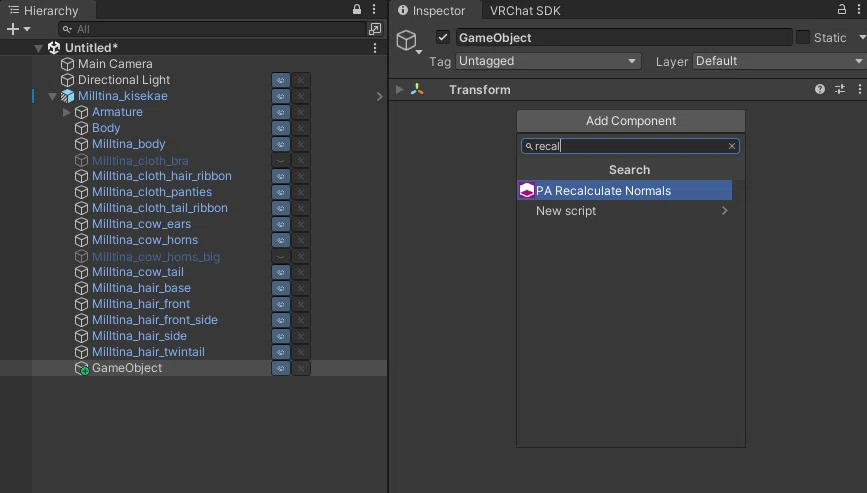The width and height of the screenshot is (867, 493).
Task: Open Transform component help icon
Action: click(x=819, y=89)
